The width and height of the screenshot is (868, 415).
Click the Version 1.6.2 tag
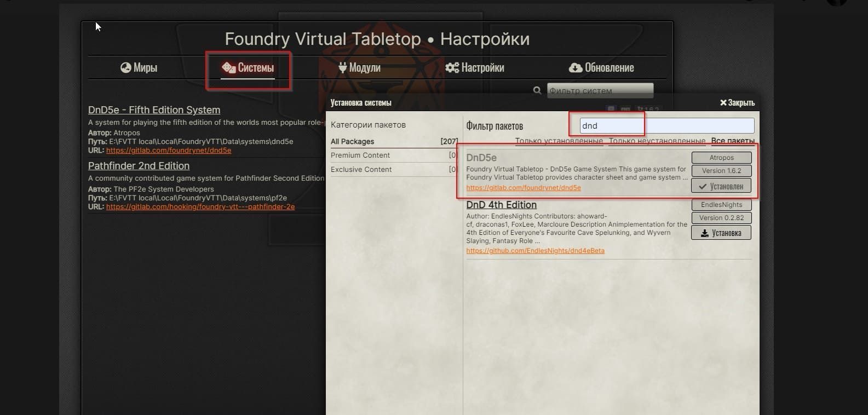click(x=721, y=171)
